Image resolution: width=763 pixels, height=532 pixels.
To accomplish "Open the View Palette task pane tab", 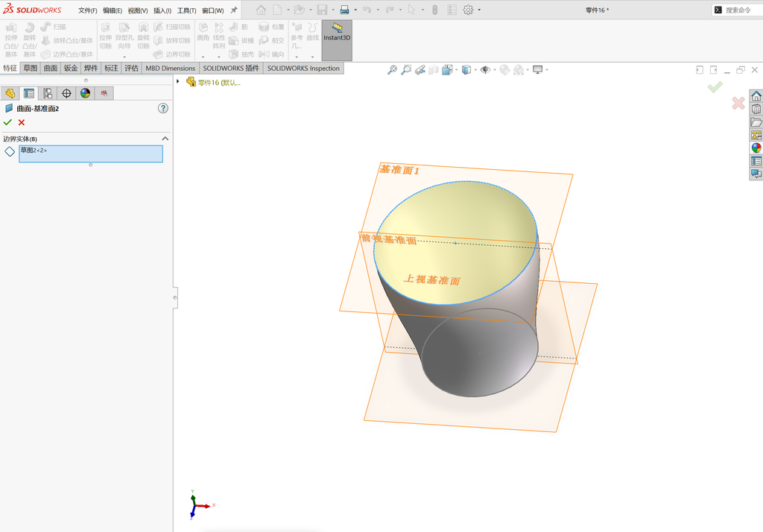I will 756,135.
